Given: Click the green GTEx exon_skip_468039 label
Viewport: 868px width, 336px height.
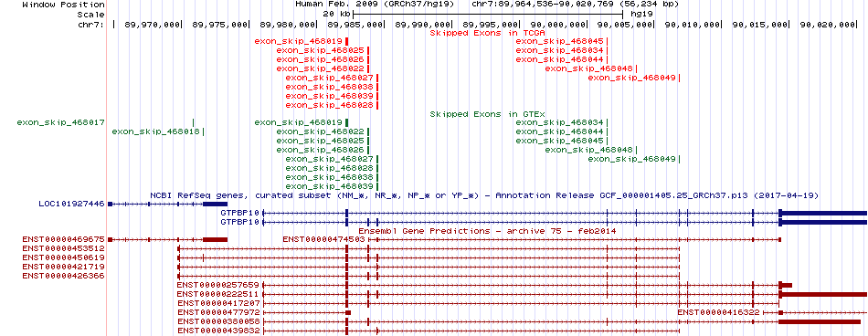Looking at the screenshot, I should (329, 186).
